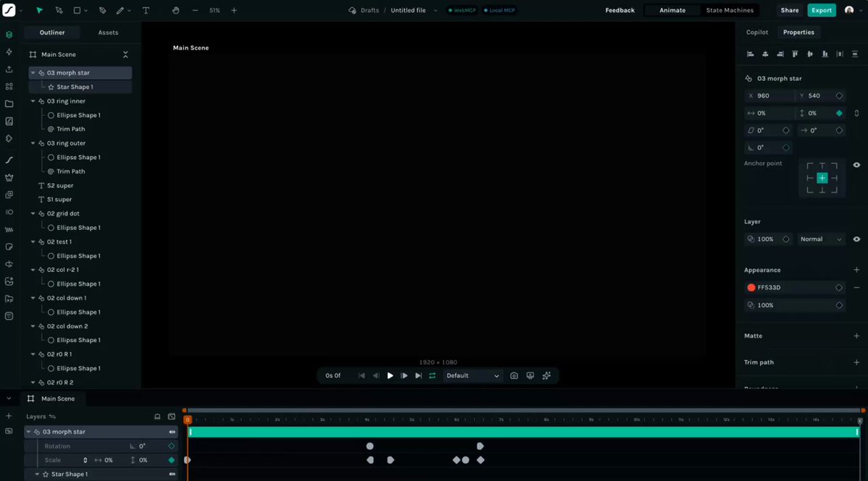The image size is (868, 481).
Task: Step to next frame
Action: [404, 375]
